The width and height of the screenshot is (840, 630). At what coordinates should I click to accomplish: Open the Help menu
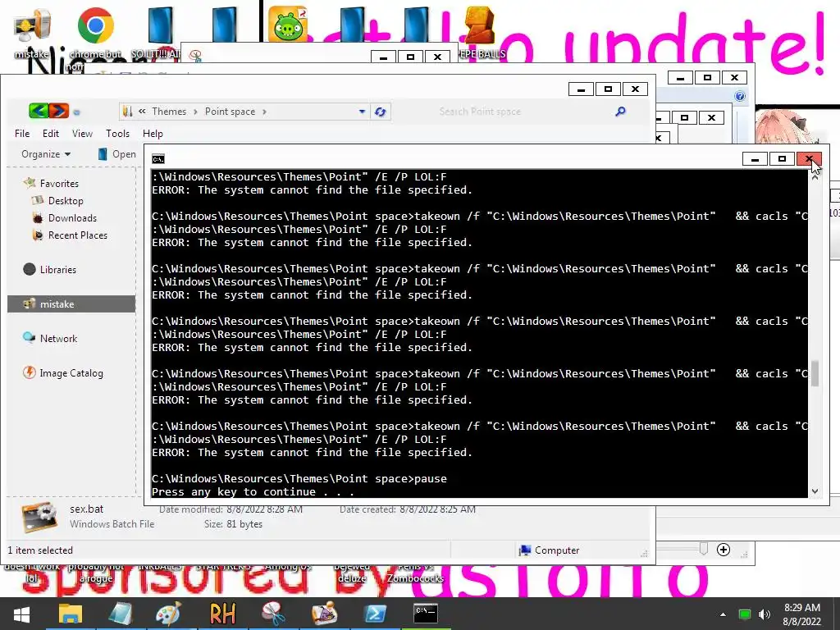(153, 134)
